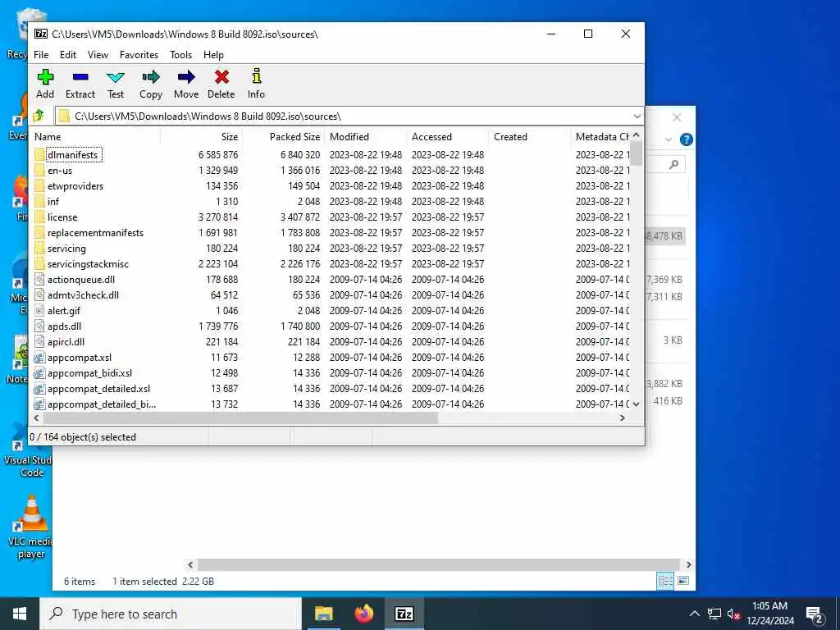
Task: Select the servicing folder icon
Action: point(39,248)
